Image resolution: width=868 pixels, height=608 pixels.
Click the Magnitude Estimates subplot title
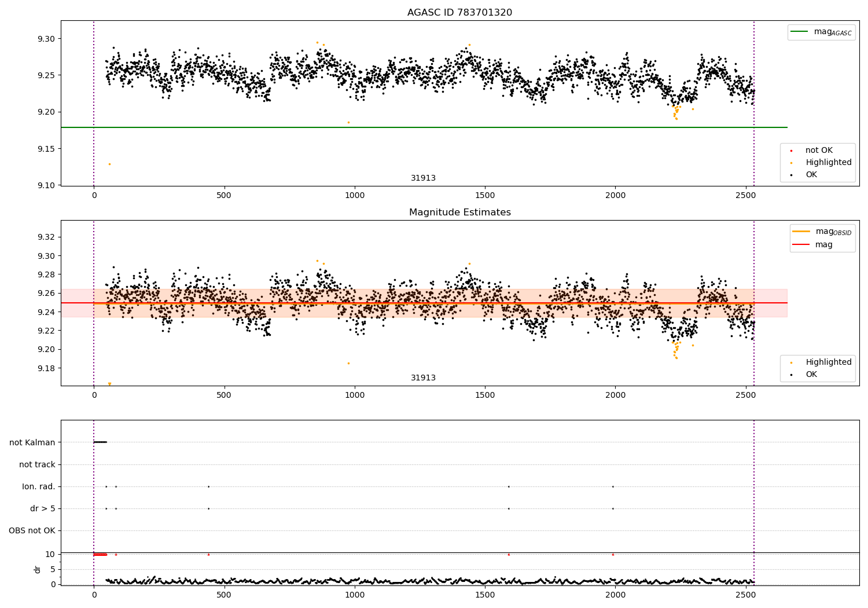pos(459,213)
